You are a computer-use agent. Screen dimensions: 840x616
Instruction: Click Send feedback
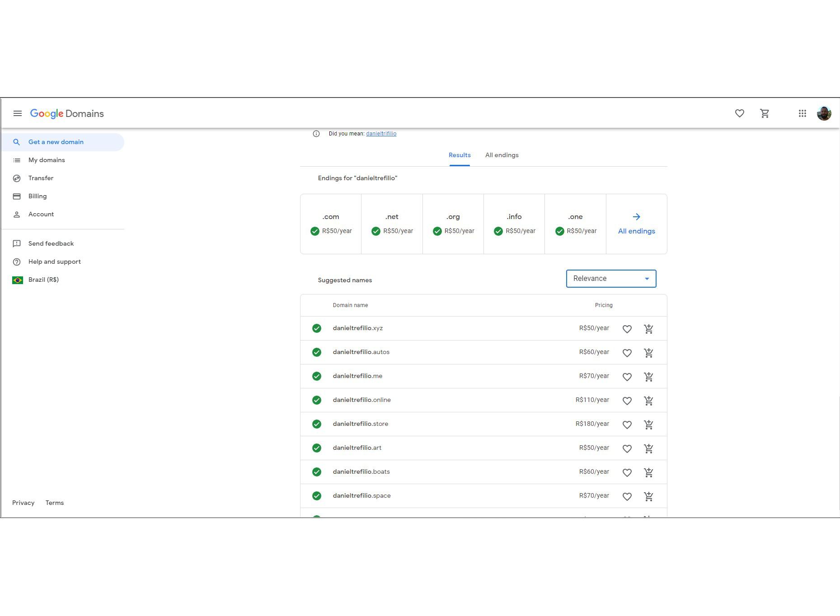click(62, 244)
